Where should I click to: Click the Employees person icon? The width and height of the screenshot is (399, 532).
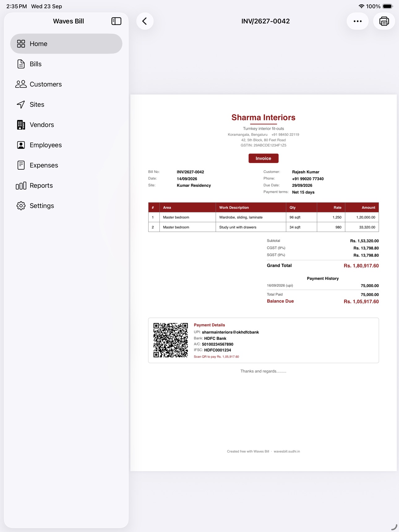pyautogui.click(x=21, y=145)
